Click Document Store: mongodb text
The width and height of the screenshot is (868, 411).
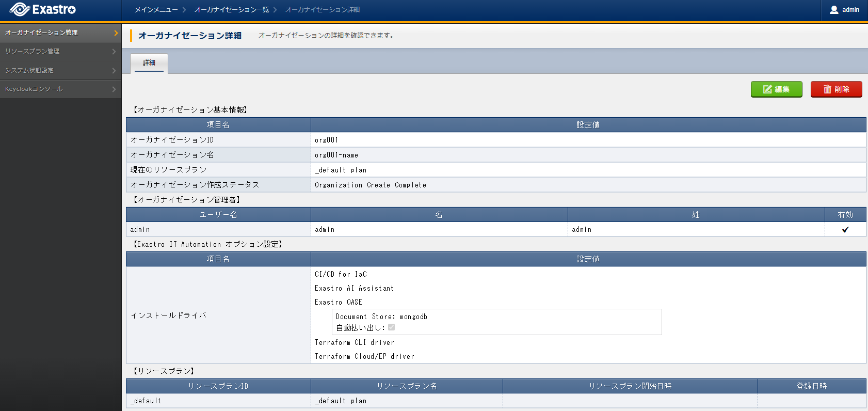pos(381,317)
